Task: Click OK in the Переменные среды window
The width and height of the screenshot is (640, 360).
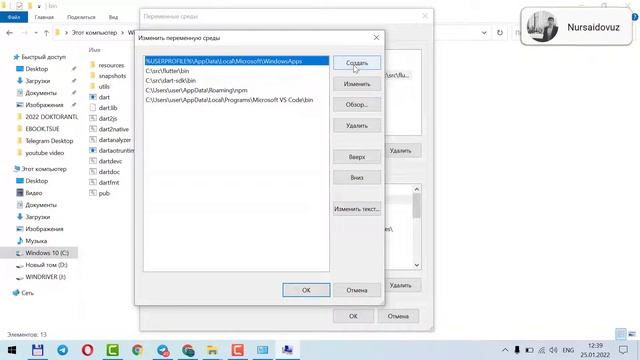Action: [x=353, y=316]
